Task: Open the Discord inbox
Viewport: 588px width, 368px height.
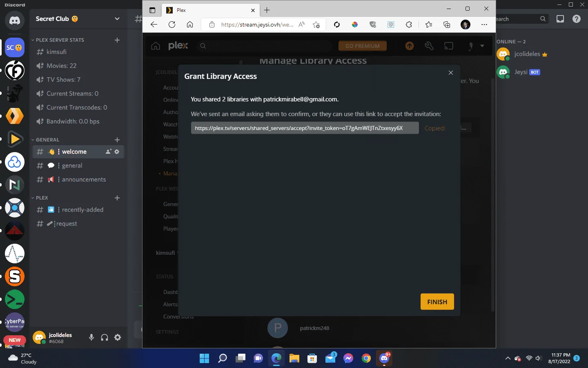Action: click(560, 19)
